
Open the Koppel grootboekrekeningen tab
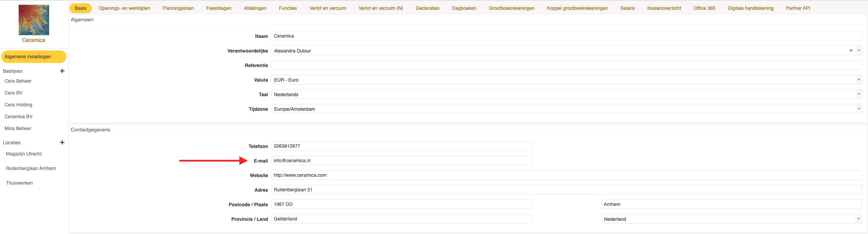tap(577, 8)
